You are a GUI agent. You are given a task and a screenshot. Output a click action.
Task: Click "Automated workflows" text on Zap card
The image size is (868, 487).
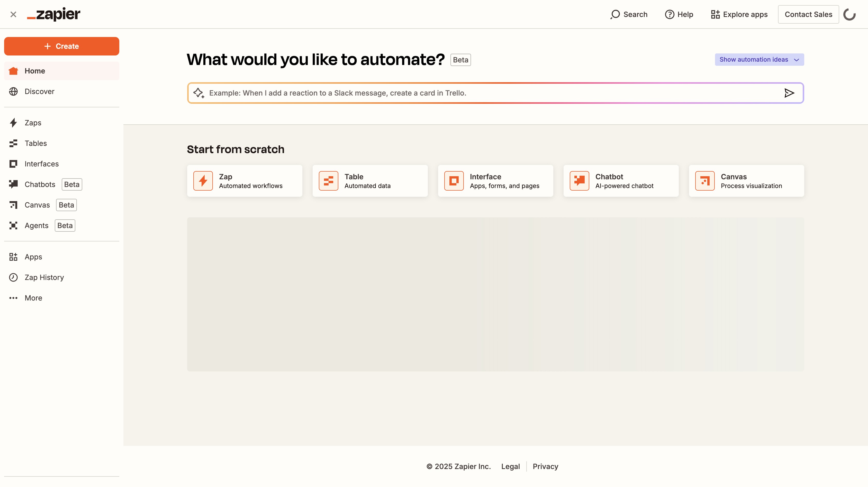point(251,185)
